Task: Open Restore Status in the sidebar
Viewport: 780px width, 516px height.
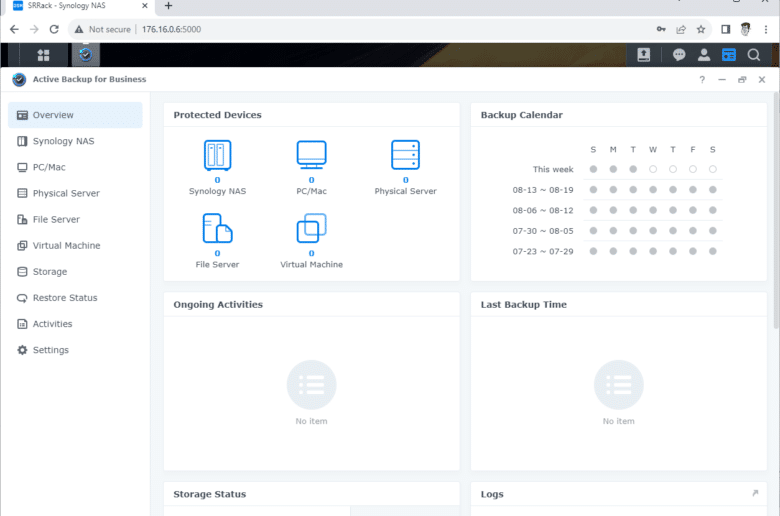Action: [75, 298]
